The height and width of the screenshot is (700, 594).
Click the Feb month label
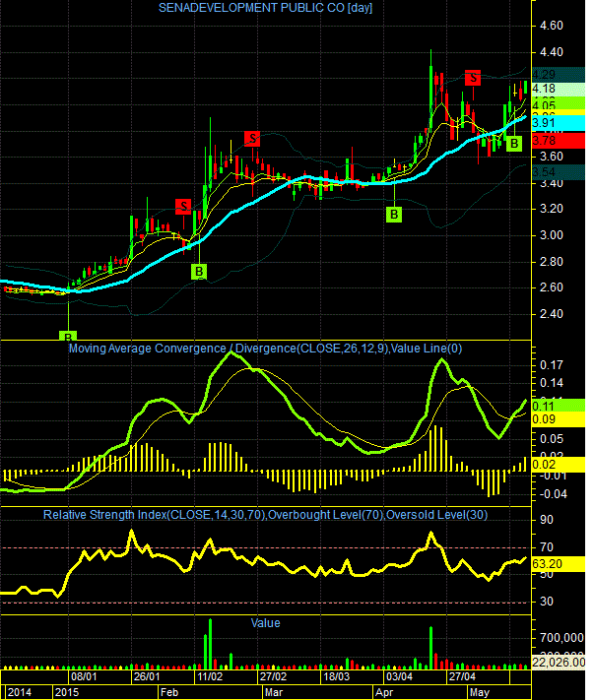point(169,692)
